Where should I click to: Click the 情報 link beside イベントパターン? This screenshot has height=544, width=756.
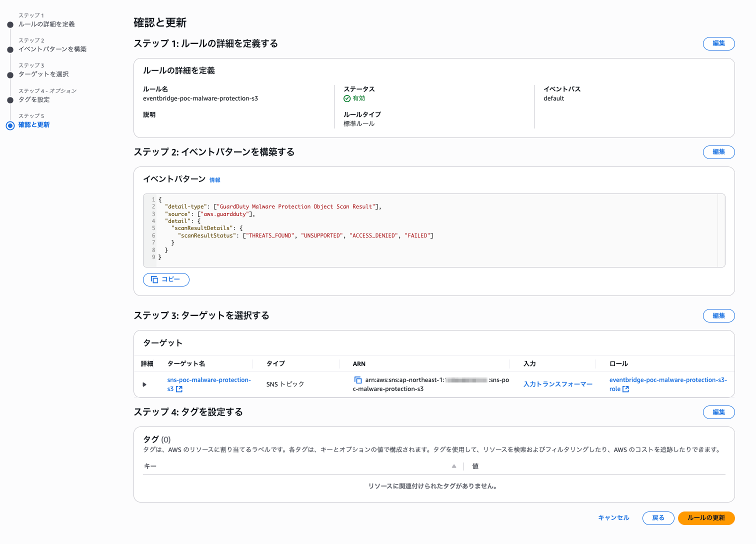[215, 180]
